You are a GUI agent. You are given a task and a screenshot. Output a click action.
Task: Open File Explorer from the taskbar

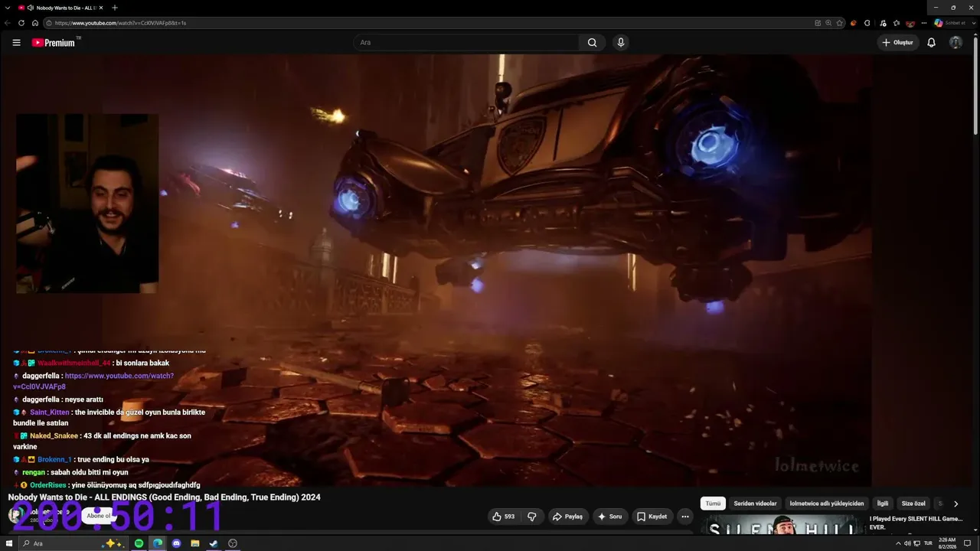pyautogui.click(x=195, y=543)
